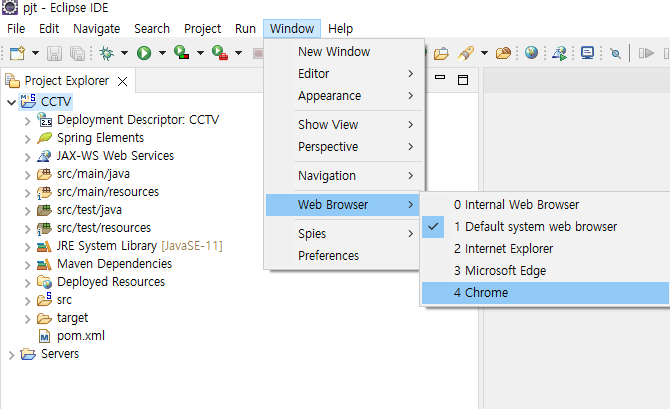The image size is (670, 409).
Task: Expand the src/main/java folder
Action: pos(27,175)
